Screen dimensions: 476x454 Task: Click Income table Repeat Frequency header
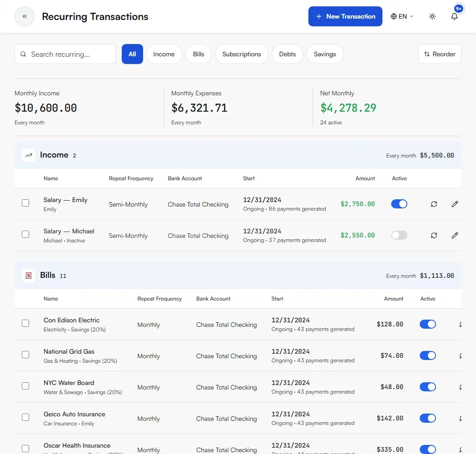pos(131,178)
